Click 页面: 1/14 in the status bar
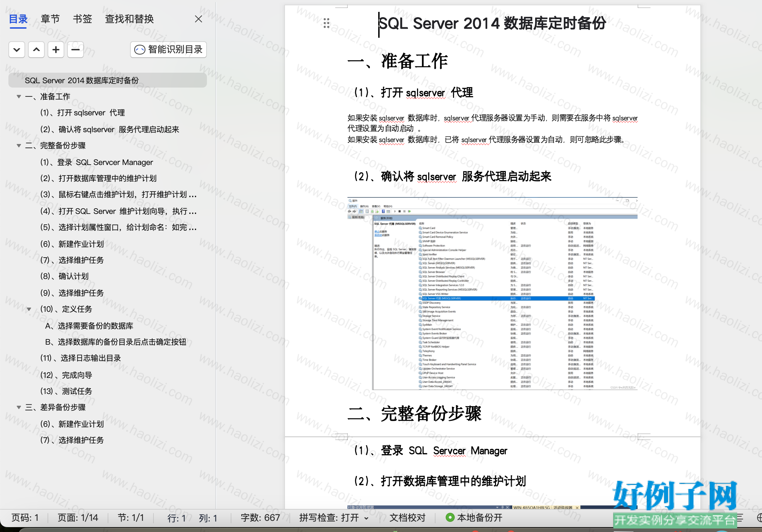 pyautogui.click(x=78, y=518)
